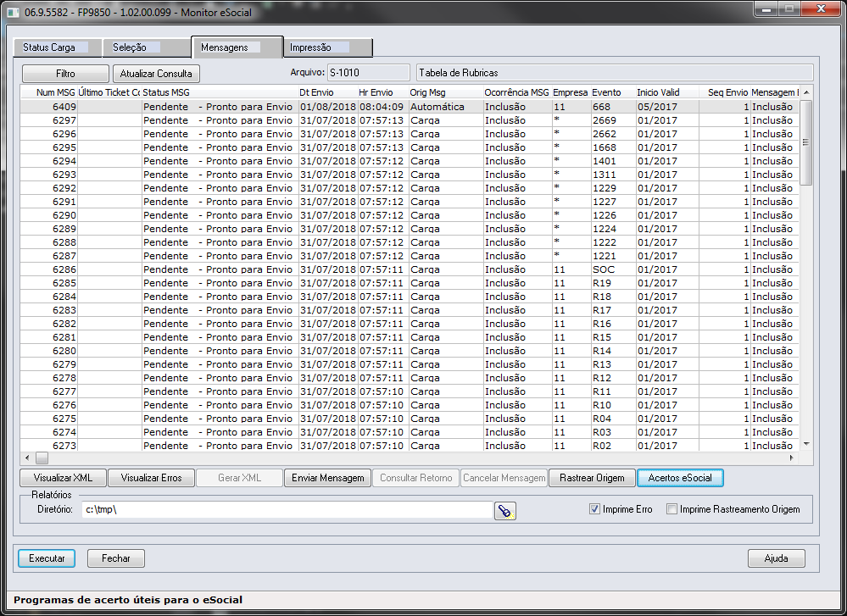
Task: Click Visualizar Erros button
Action: click(151, 478)
